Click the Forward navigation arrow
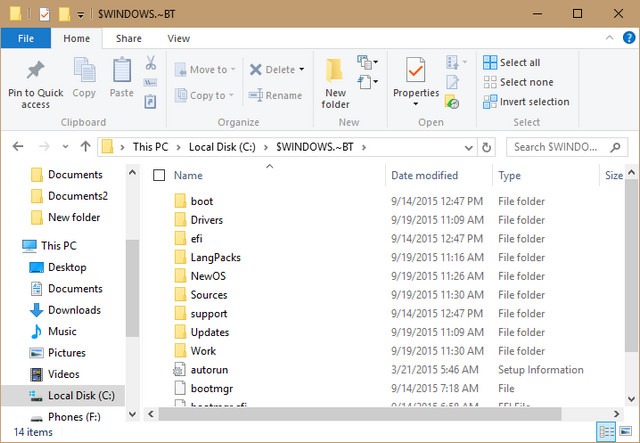This screenshot has height=443, width=640. [44, 146]
